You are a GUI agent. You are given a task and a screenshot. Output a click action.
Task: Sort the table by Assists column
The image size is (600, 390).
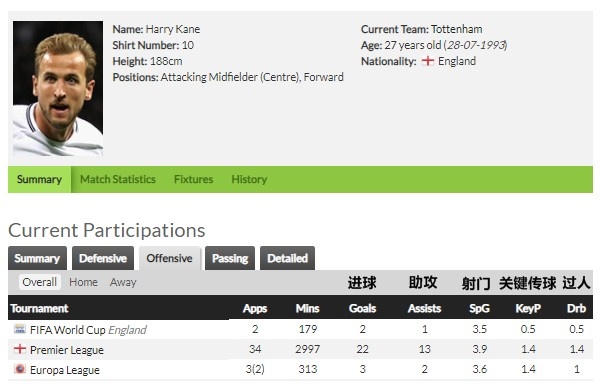(x=424, y=308)
